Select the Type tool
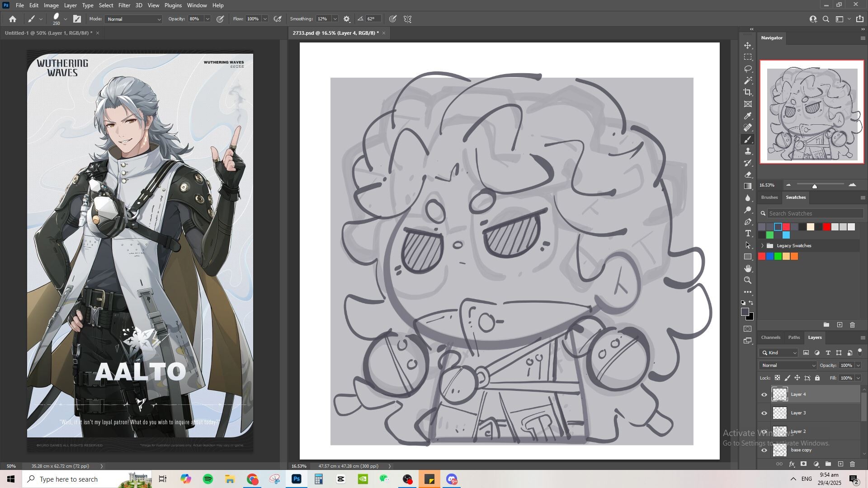 tap(748, 234)
